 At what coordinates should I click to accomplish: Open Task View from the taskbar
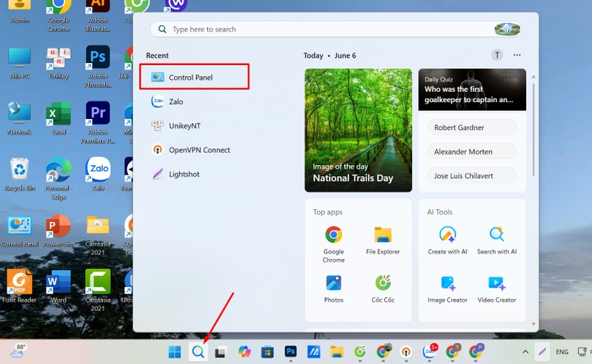(x=221, y=352)
